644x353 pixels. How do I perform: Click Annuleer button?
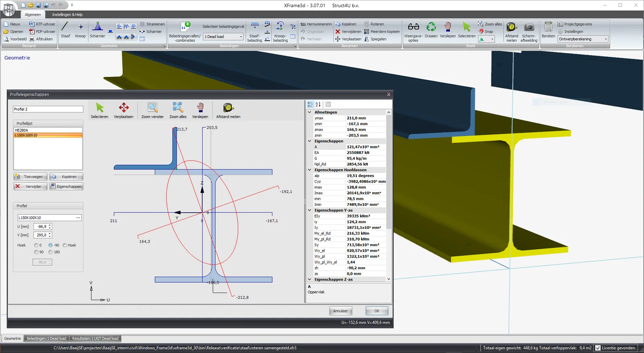pos(341,311)
